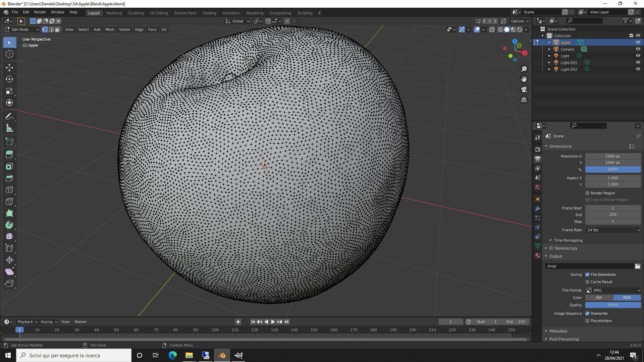This screenshot has width=644, height=362.
Task: Click the Quality 100% slider
Action: coord(613,305)
